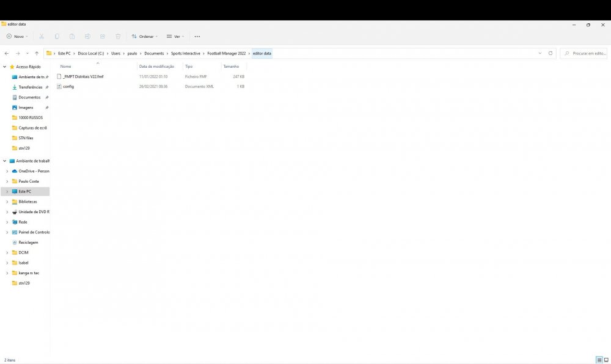
Task: Navigate to Sports Interactive in breadcrumb
Action: pos(186,53)
